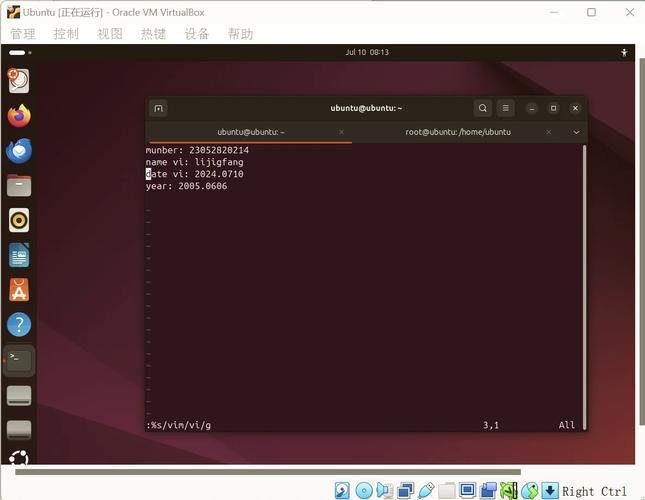Click the vim command ':%s/vim/vi/g'
The image size is (645, 500).
[x=179, y=425]
